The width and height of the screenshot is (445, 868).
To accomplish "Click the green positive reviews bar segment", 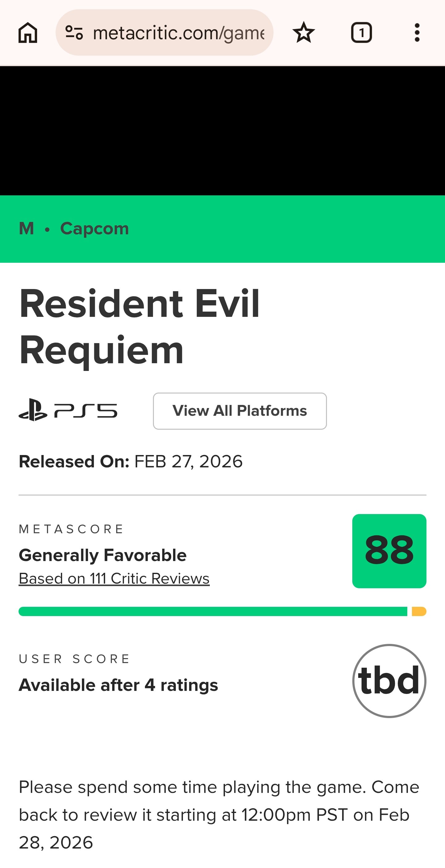I will [212, 611].
